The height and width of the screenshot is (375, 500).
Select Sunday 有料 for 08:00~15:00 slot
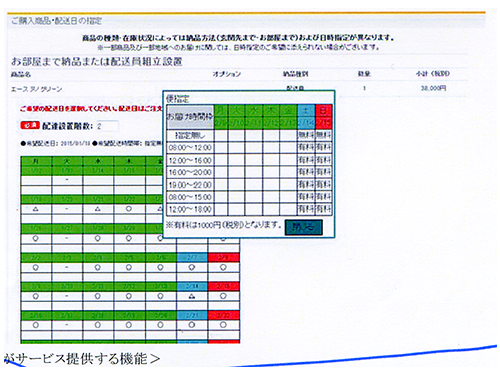[x=323, y=197]
